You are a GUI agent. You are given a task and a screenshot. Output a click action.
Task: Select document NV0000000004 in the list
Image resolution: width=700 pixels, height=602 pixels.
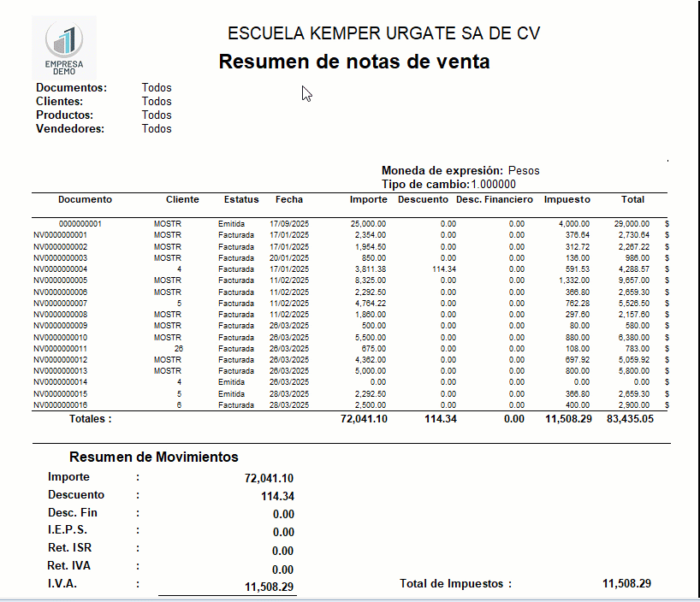[x=60, y=269]
